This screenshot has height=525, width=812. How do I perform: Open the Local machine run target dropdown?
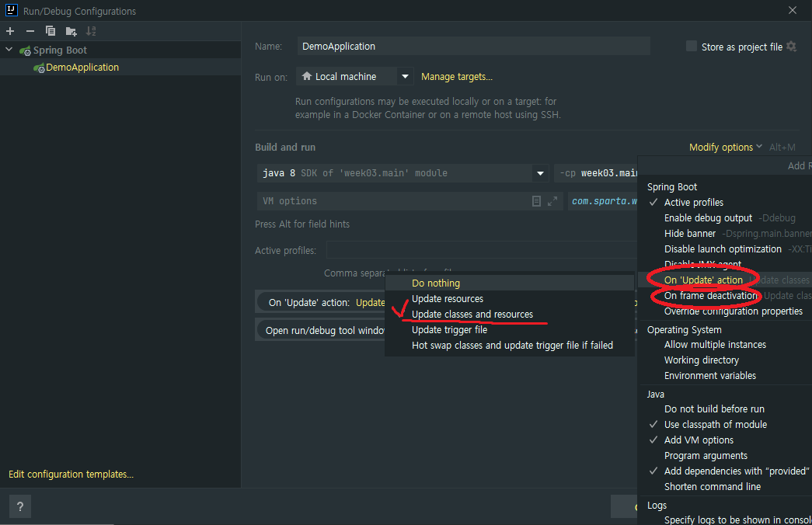coord(355,77)
